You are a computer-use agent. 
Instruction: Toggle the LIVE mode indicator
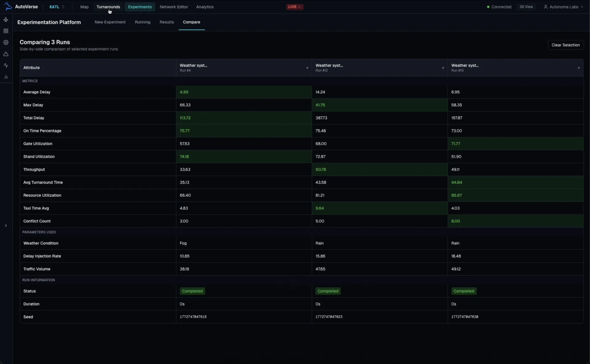click(294, 6)
